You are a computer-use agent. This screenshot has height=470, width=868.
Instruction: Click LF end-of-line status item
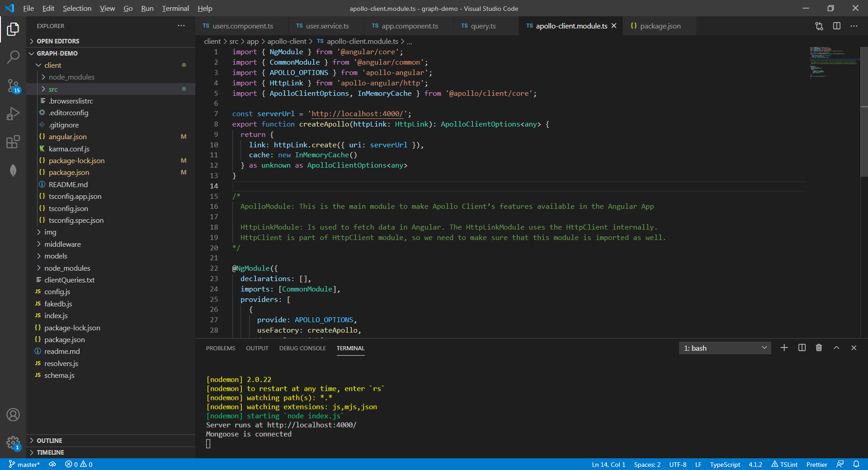click(x=698, y=464)
